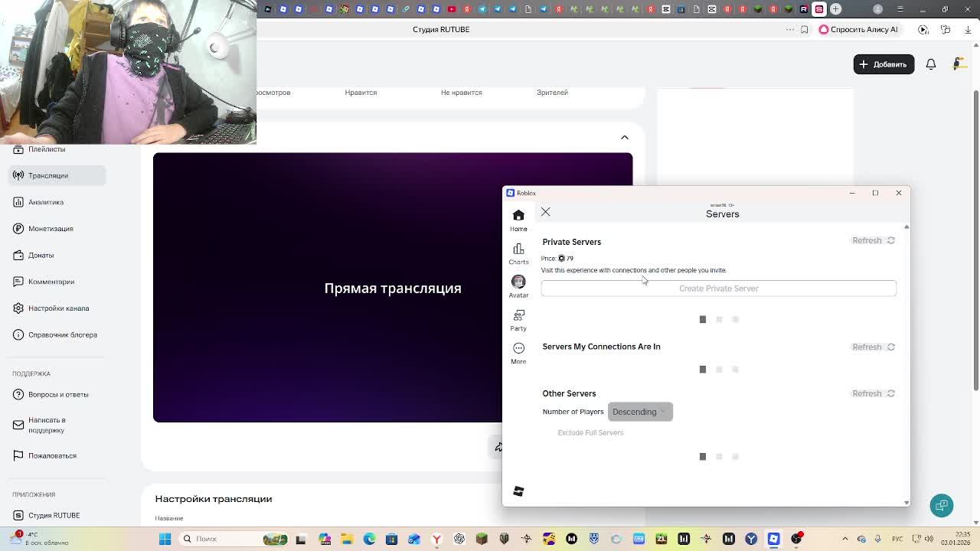Click the Настройки канала gear icon
980x551 pixels.
(x=18, y=308)
